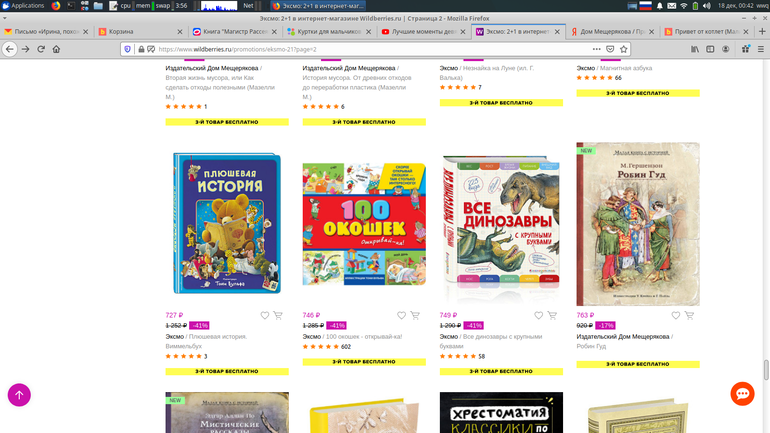Add Робин Гуд to shopping cart
The height and width of the screenshot is (433, 770).
coord(689,315)
